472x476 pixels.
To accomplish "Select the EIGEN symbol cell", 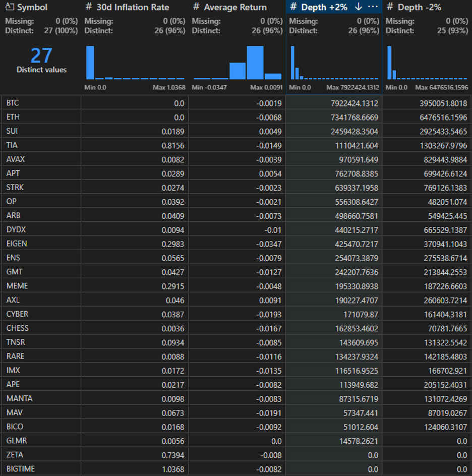I will (41, 244).
